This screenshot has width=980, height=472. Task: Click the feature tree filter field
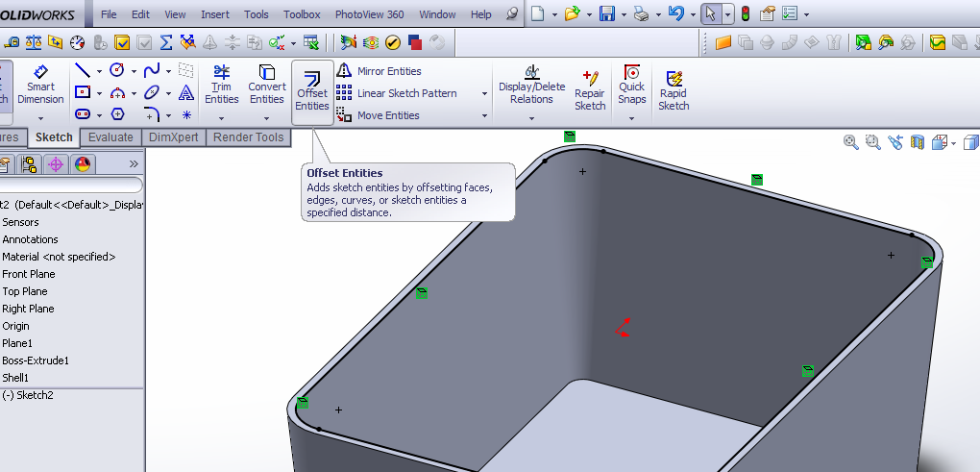(x=71, y=185)
